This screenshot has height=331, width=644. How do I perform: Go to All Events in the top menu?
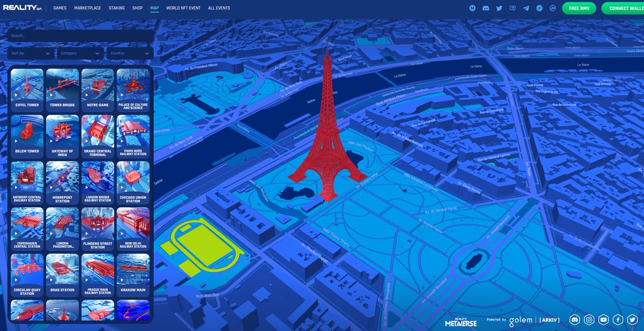pyautogui.click(x=219, y=8)
